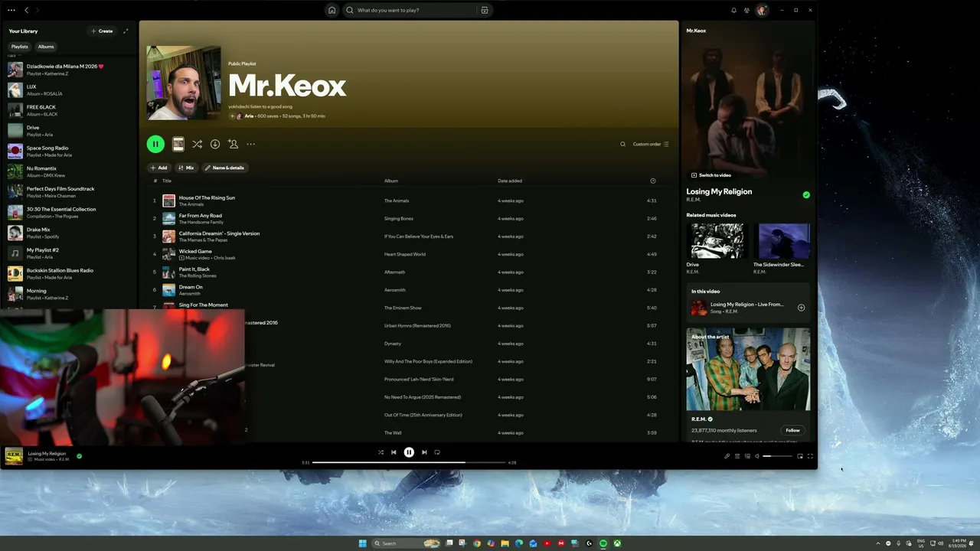Image resolution: width=980 pixels, height=551 pixels.
Task: Open the queue from the player bar
Action: [737, 456]
